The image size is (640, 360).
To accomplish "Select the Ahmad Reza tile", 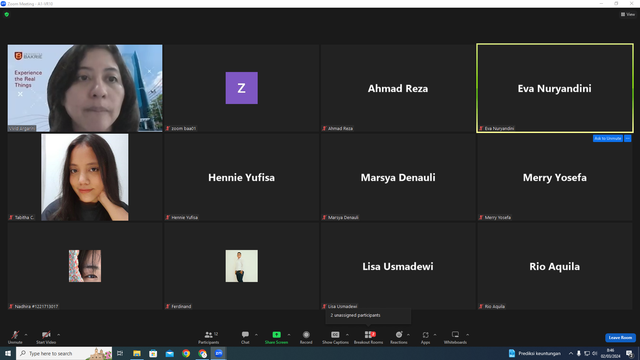I will point(398,88).
